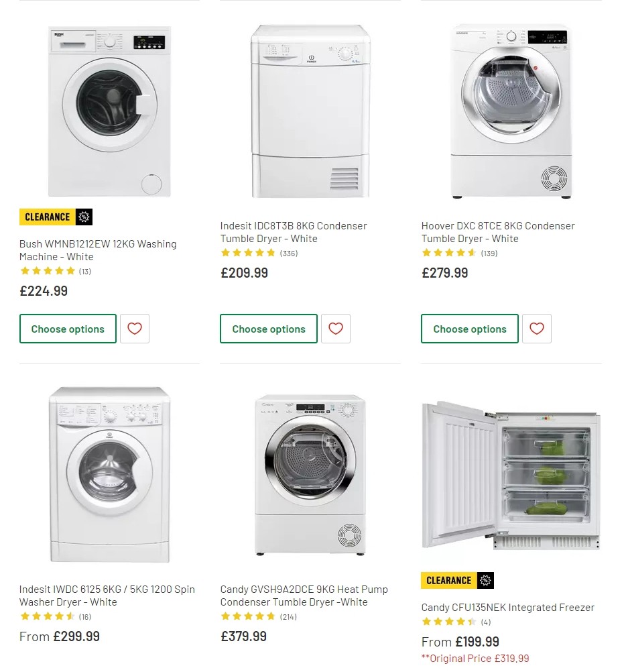
Task: Click the snowflake icon on Candy freezer clearance badge
Action: click(x=486, y=580)
